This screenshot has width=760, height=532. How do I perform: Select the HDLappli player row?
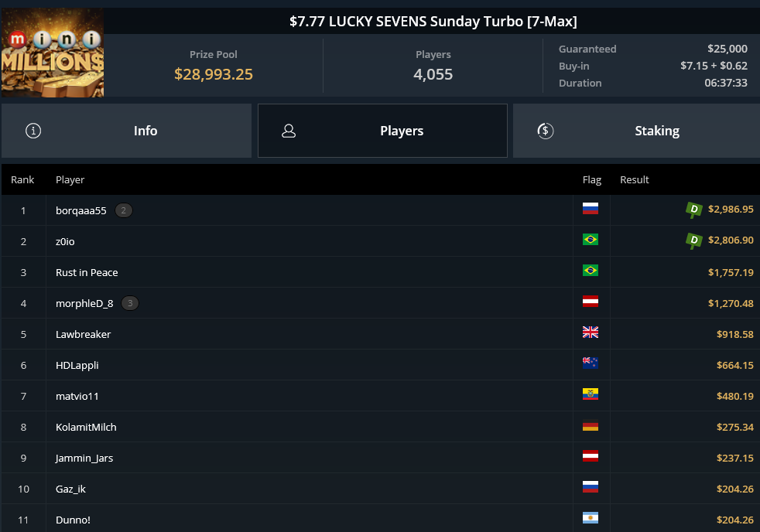click(x=381, y=366)
